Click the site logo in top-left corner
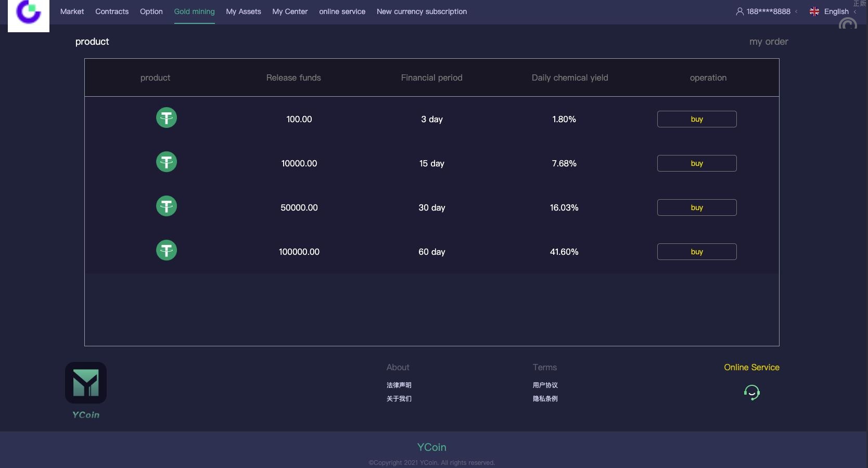 coord(29,14)
